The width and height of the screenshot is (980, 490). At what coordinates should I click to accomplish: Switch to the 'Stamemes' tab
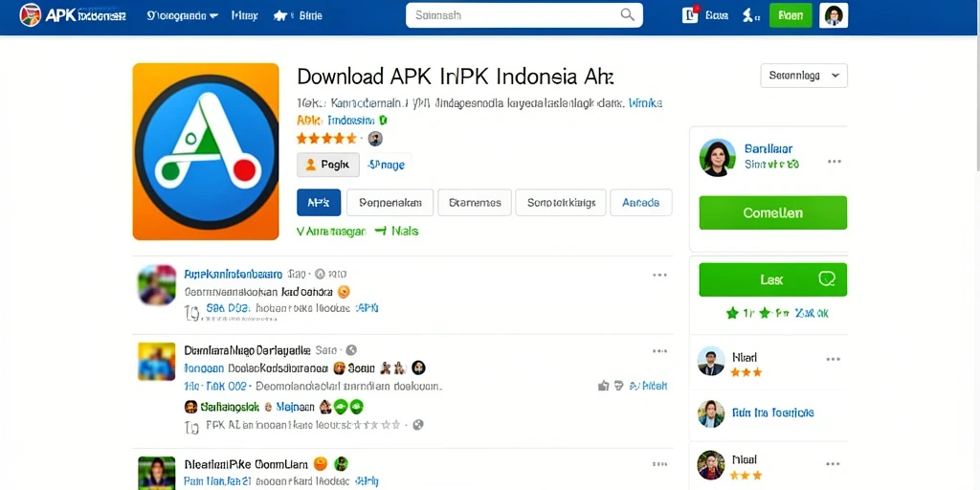click(475, 203)
